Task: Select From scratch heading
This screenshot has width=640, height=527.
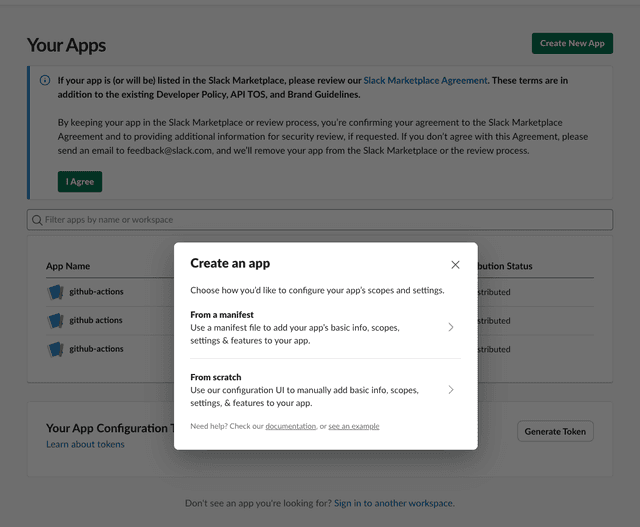Action: (216, 377)
